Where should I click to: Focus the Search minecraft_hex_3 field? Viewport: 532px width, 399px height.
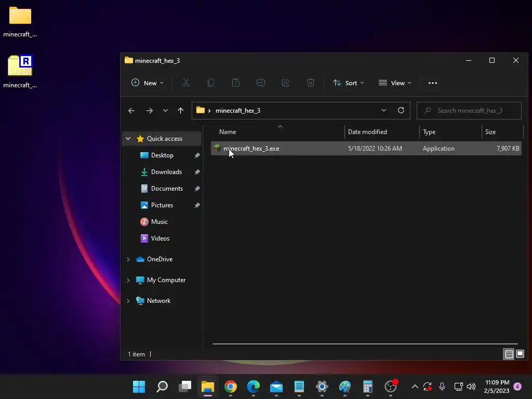click(x=469, y=111)
